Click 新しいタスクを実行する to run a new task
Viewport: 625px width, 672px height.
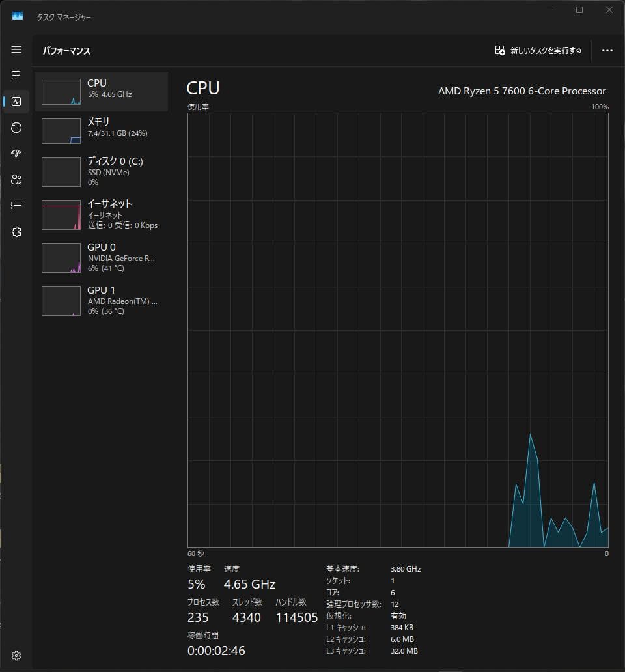coord(538,50)
